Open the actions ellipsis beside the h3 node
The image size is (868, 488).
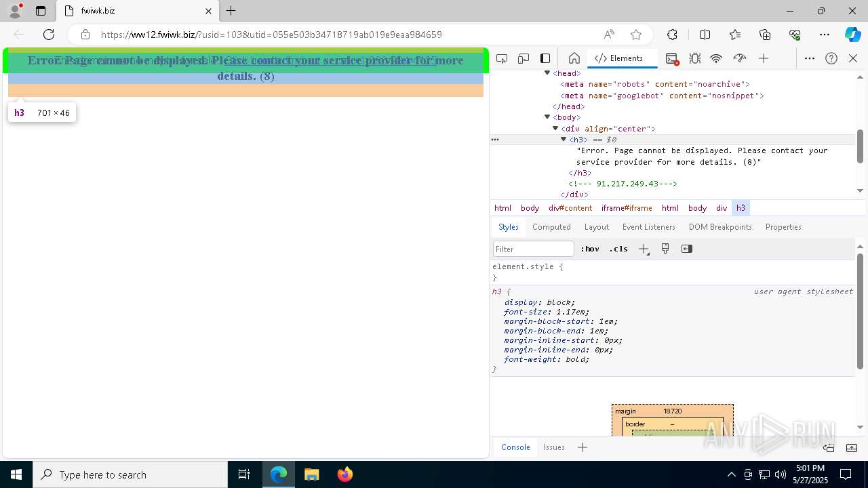point(495,140)
